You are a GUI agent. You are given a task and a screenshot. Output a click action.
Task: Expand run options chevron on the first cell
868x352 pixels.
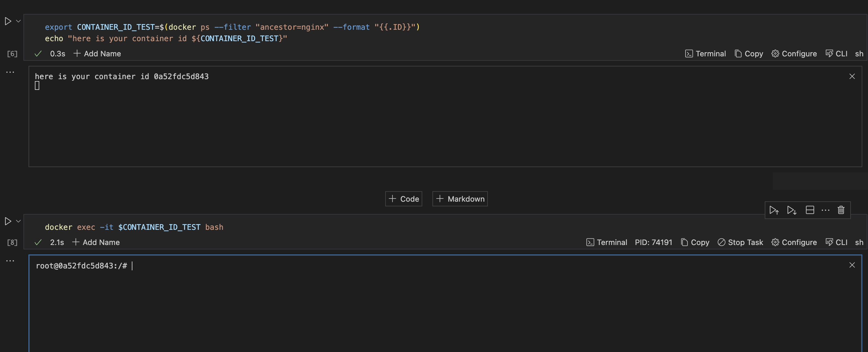point(17,21)
